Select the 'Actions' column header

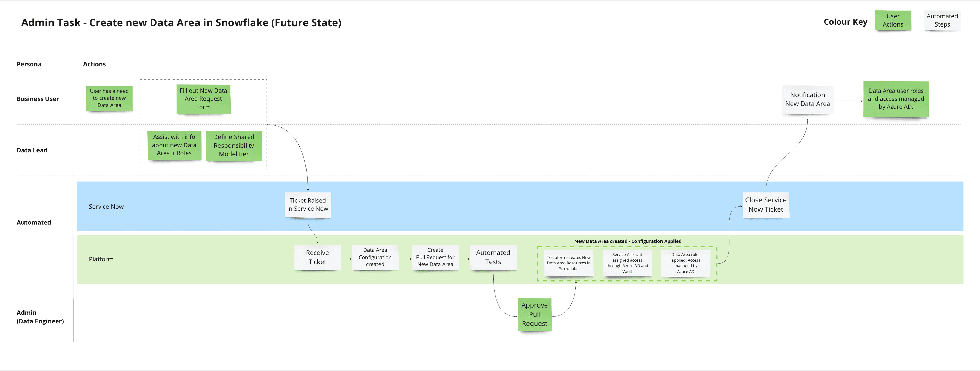(x=94, y=64)
